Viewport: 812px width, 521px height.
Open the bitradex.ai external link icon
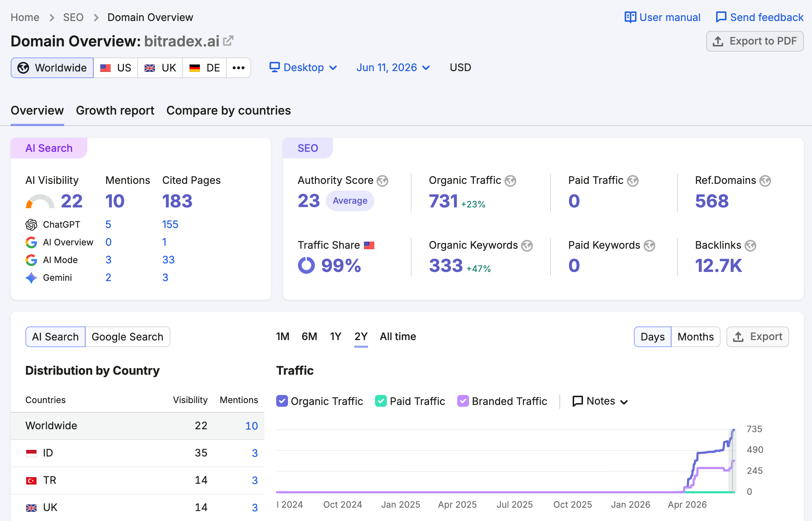(228, 41)
